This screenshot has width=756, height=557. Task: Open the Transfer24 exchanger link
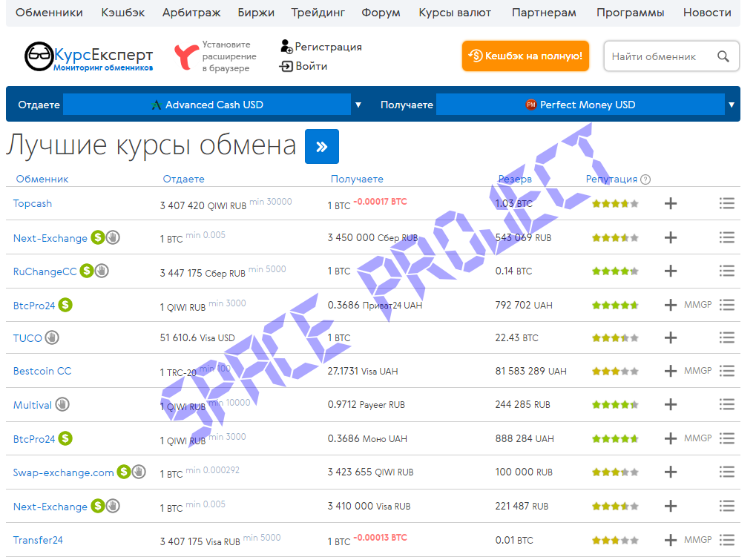[x=38, y=540]
